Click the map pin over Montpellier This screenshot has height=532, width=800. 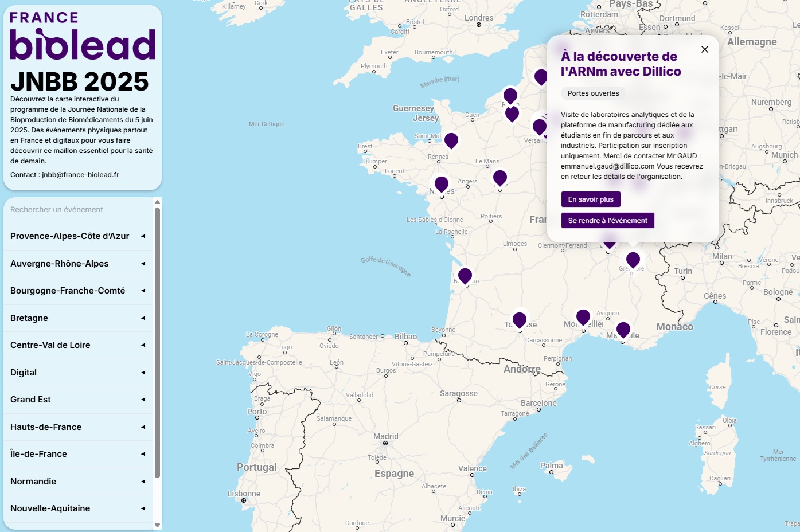(x=583, y=317)
